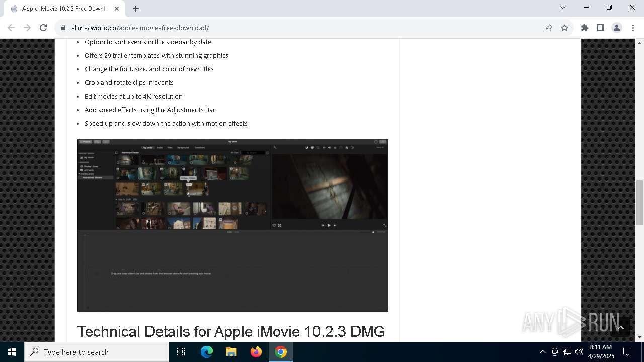Click 'Speed up and slow down' line
Image resolution: width=644 pixels, height=362 pixels.
pyautogui.click(x=166, y=123)
